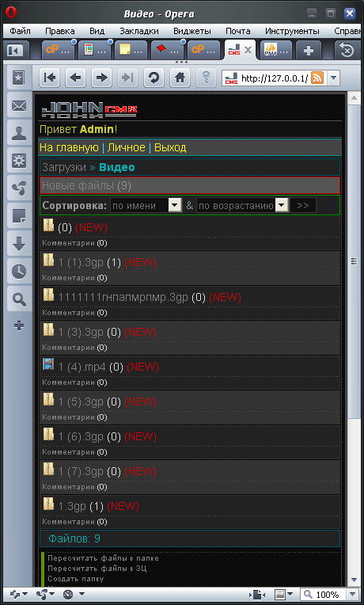The width and height of the screenshot is (364, 605).
Task: Open the file 1 (4).mp4 link
Action: coord(82,367)
